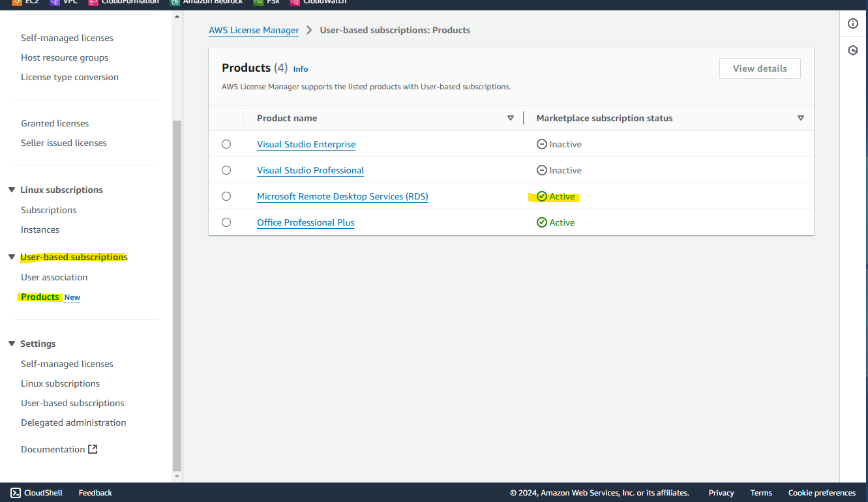Collapse the Settings section
The image size is (868, 502).
coord(11,344)
